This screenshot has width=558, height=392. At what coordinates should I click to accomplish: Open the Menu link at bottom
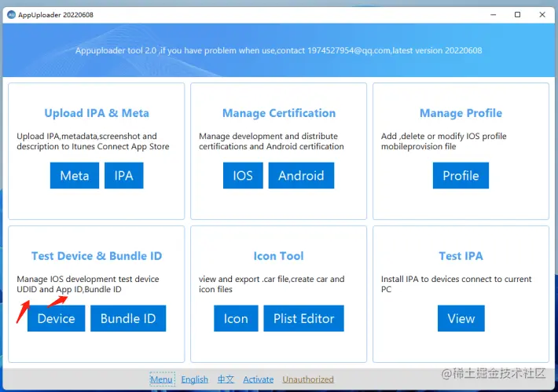[x=162, y=379]
